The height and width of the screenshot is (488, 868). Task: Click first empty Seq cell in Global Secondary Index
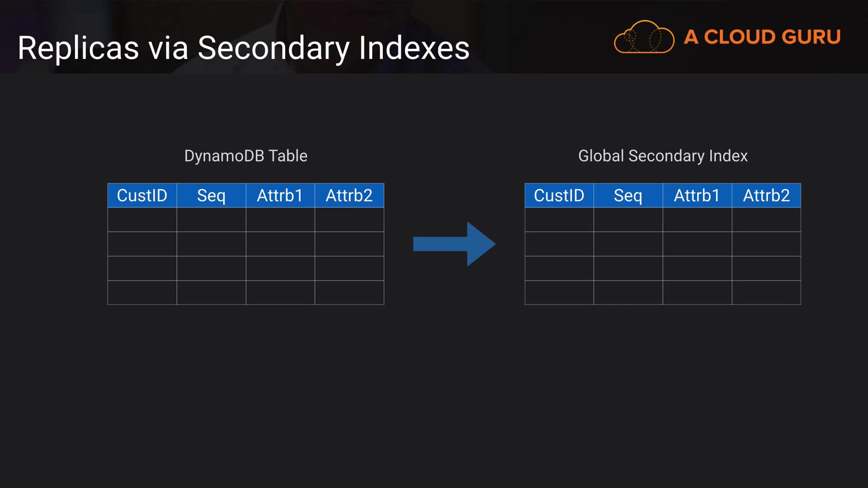tap(628, 220)
